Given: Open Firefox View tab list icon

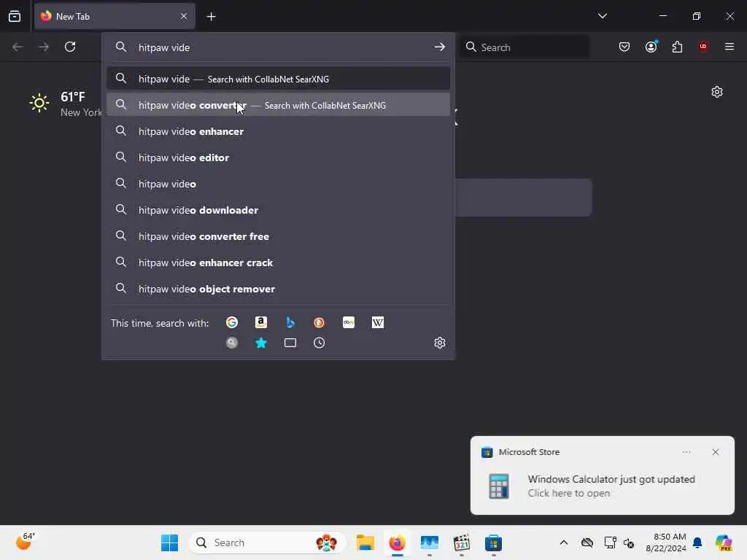Looking at the screenshot, I should tap(15, 16).
